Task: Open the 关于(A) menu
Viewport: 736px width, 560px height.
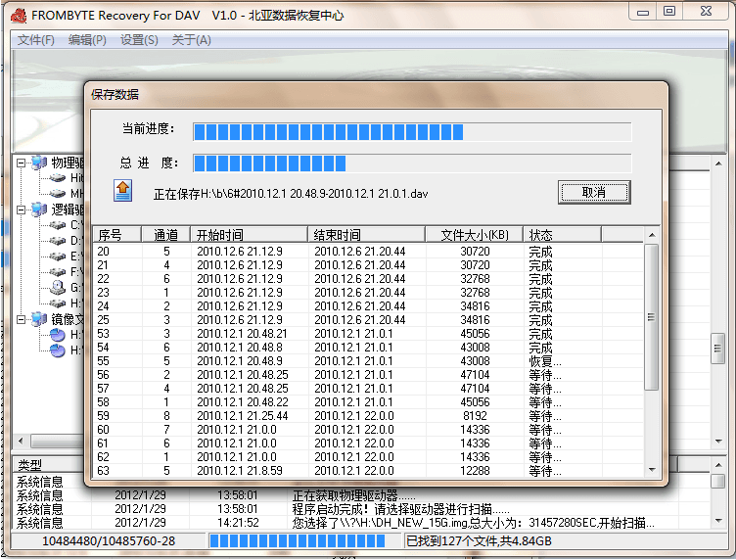Action: click(x=191, y=40)
